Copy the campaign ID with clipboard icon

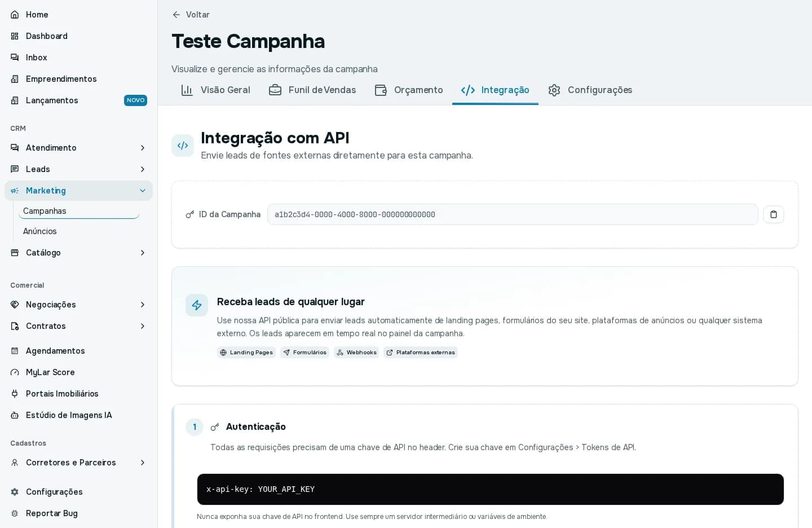click(x=774, y=214)
